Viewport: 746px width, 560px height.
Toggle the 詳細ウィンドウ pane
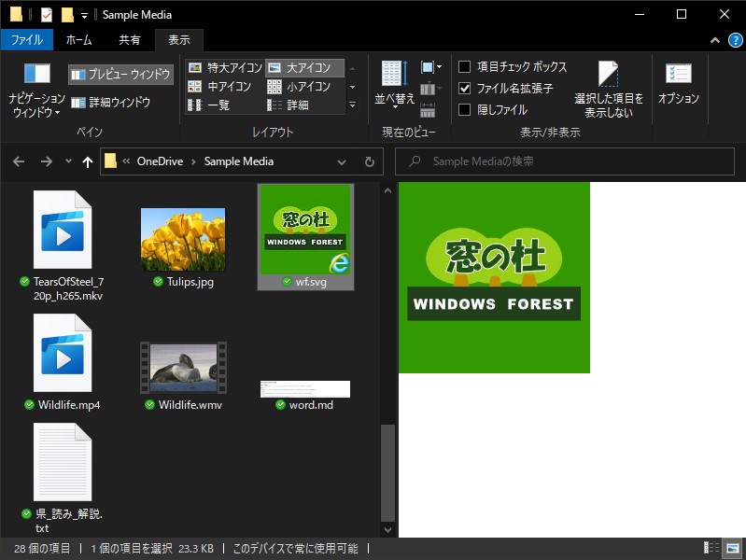coord(111,103)
